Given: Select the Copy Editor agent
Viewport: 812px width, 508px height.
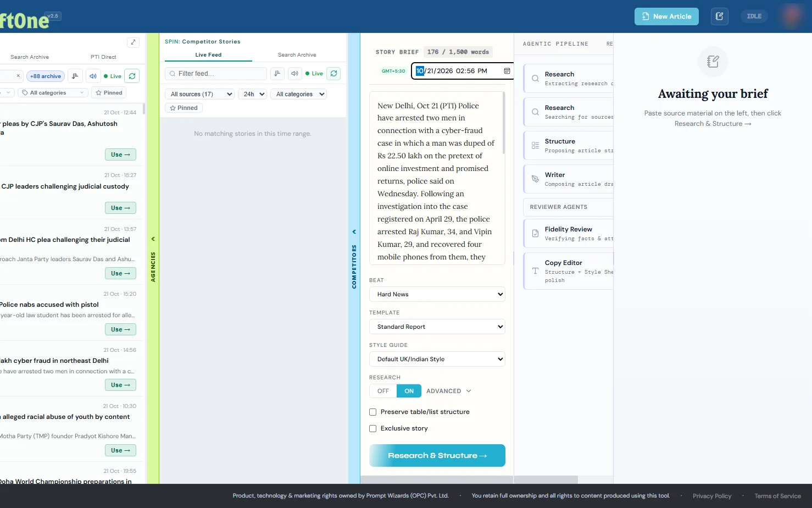Looking at the screenshot, I should [x=568, y=271].
